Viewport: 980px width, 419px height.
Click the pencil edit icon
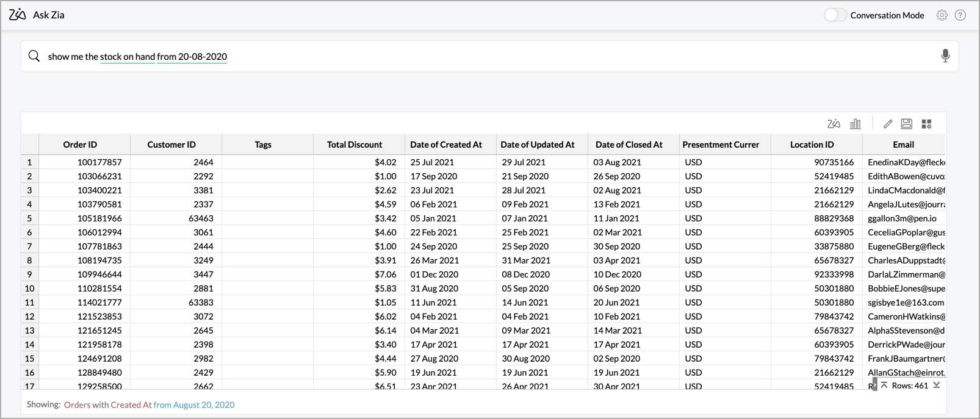(888, 124)
